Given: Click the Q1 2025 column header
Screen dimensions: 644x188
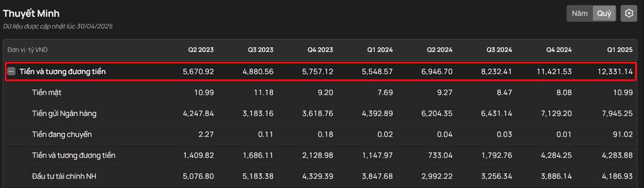Looking at the screenshot, I should click(620, 50).
